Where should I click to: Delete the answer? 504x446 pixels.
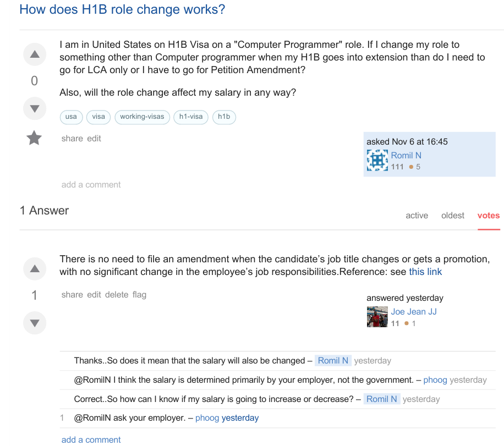click(117, 295)
